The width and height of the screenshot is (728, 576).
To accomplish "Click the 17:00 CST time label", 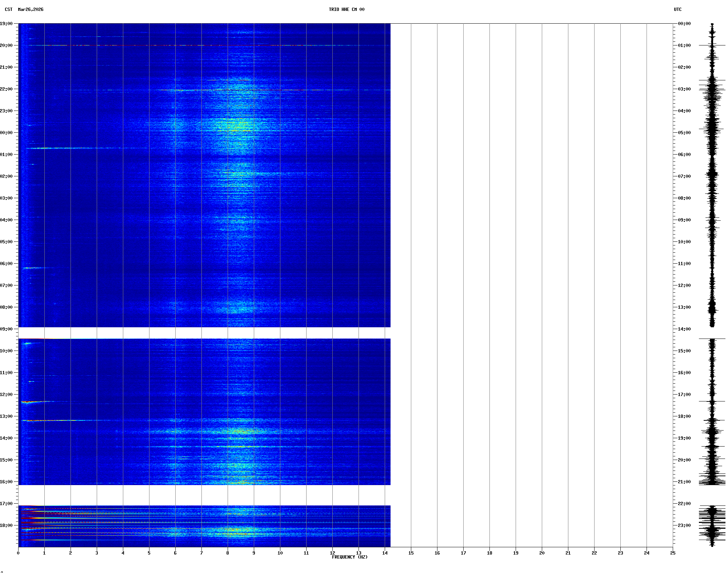I will 6,504.
